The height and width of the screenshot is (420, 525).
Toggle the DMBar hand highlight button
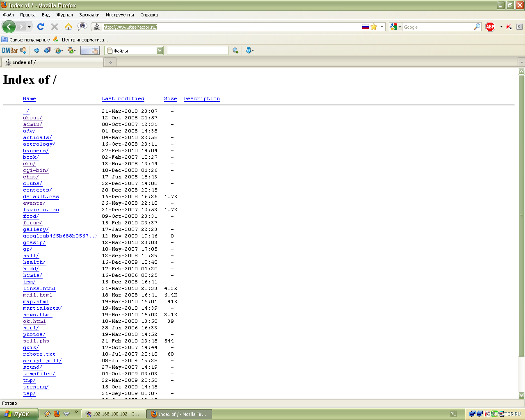pyautogui.click(x=90, y=50)
